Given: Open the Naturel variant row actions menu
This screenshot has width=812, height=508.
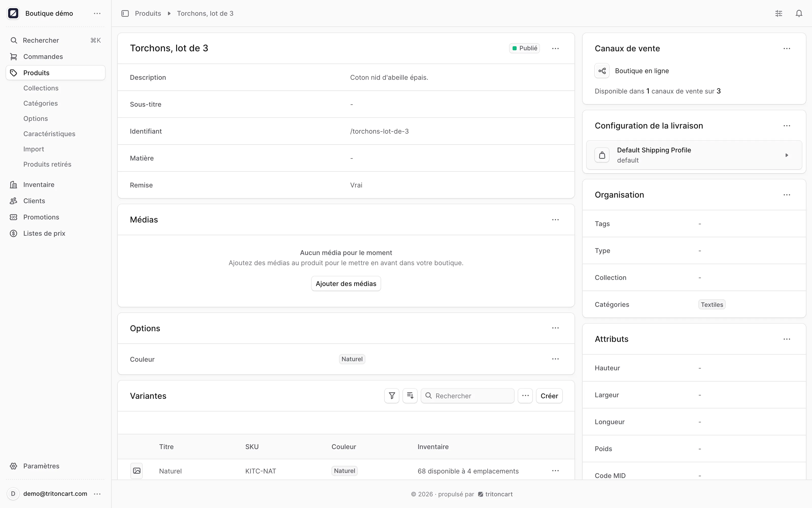Looking at the screenshot, I should tap(555, 471).
